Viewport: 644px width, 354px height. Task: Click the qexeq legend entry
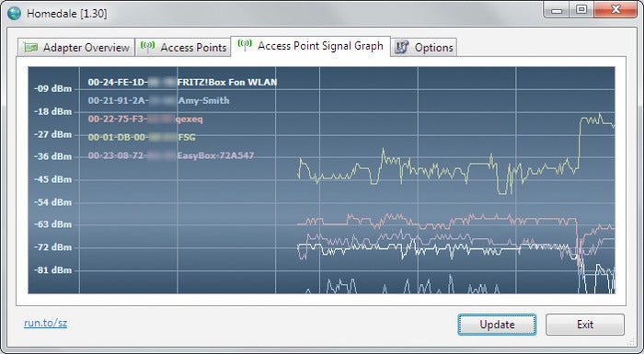[x=145, y=120]
